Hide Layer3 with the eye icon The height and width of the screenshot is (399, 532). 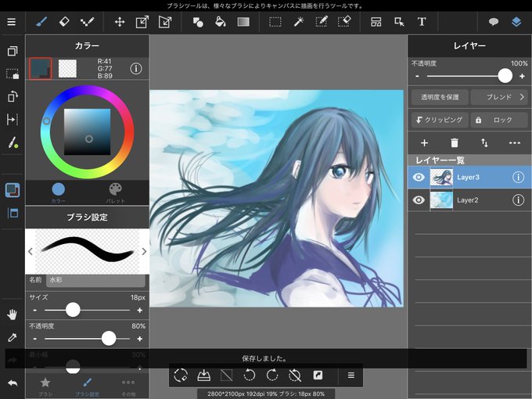pyautogui.click(x=419, y=177)
